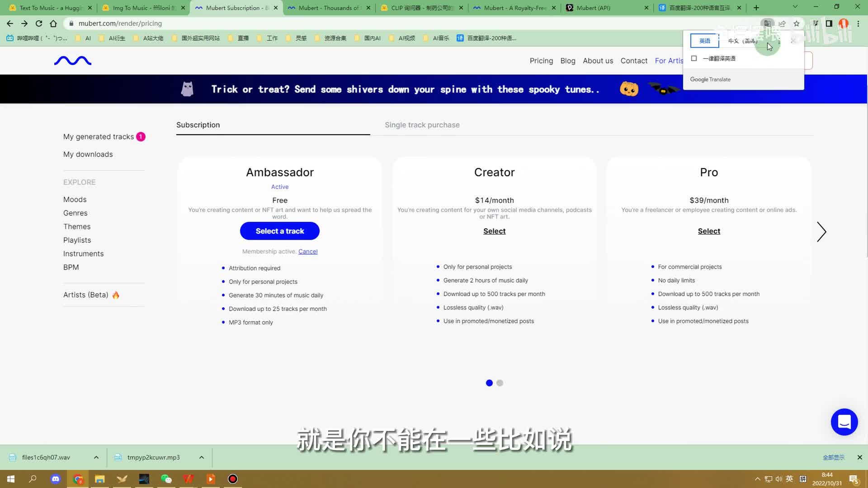Screen dimensions: 868x488
Task: Bookmark page with star icon
Action: click(x=797, y=23)
